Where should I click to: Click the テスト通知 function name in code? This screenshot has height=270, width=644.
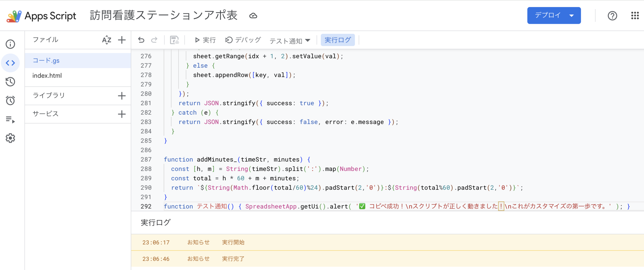(212, 206)
